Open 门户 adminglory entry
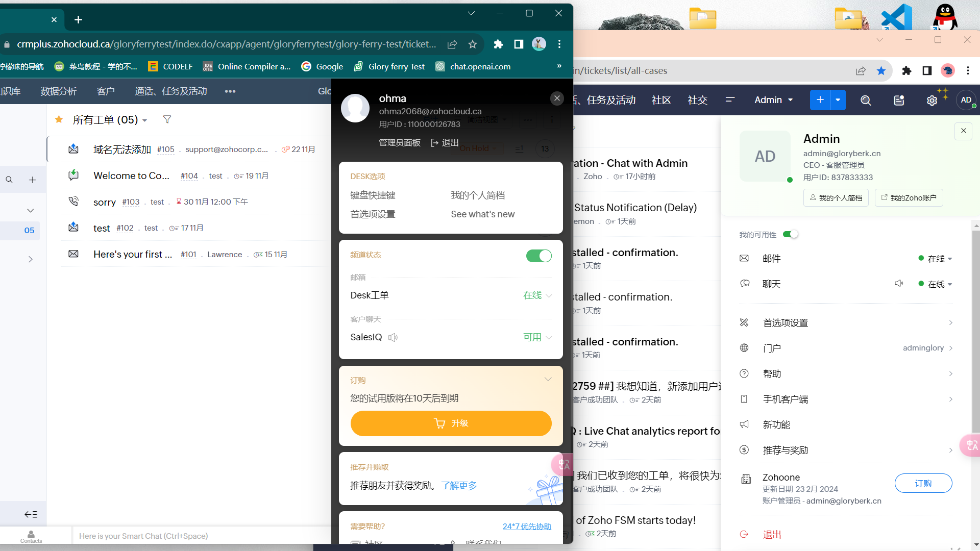The image size is (980, 551). coord(846,348)
